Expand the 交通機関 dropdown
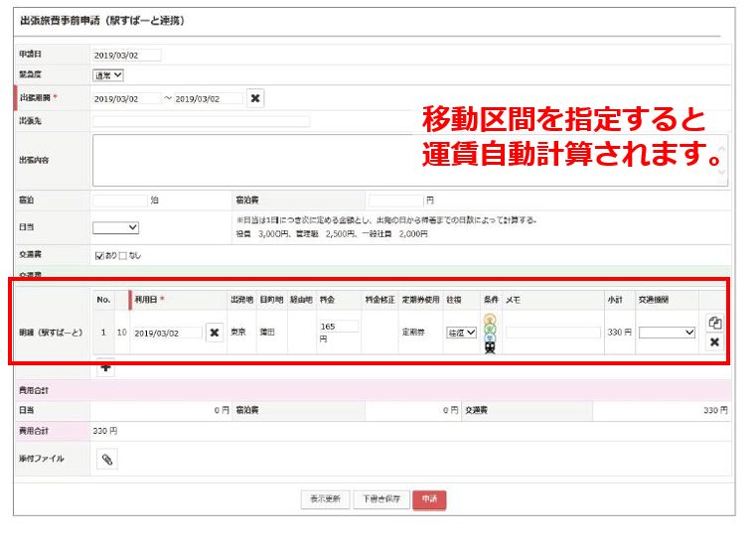 coord(668,333)
